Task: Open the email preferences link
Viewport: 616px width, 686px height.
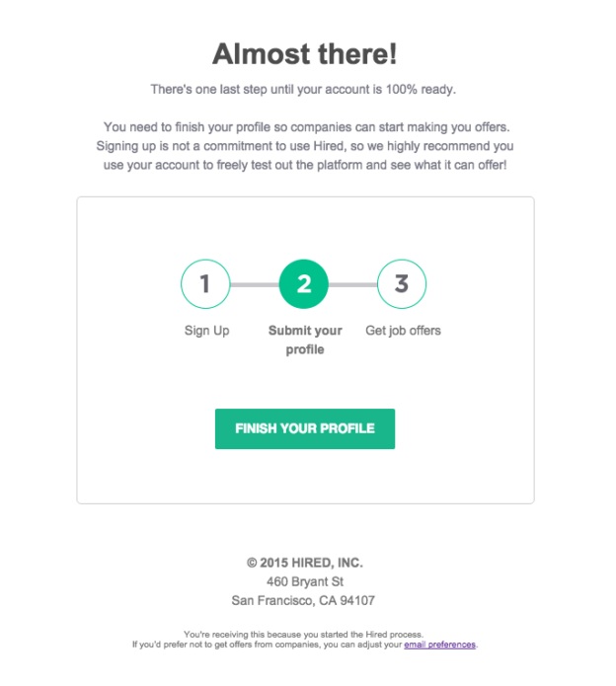Action: pos(439,645)
